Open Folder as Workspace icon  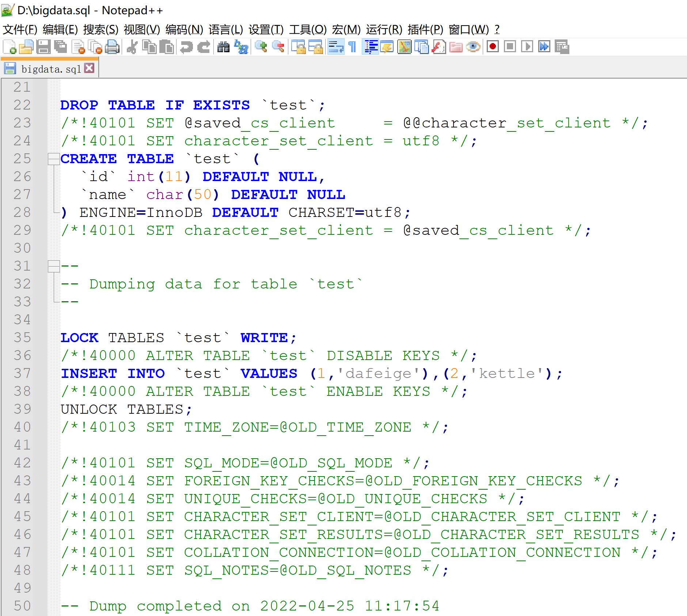[456, 47]
